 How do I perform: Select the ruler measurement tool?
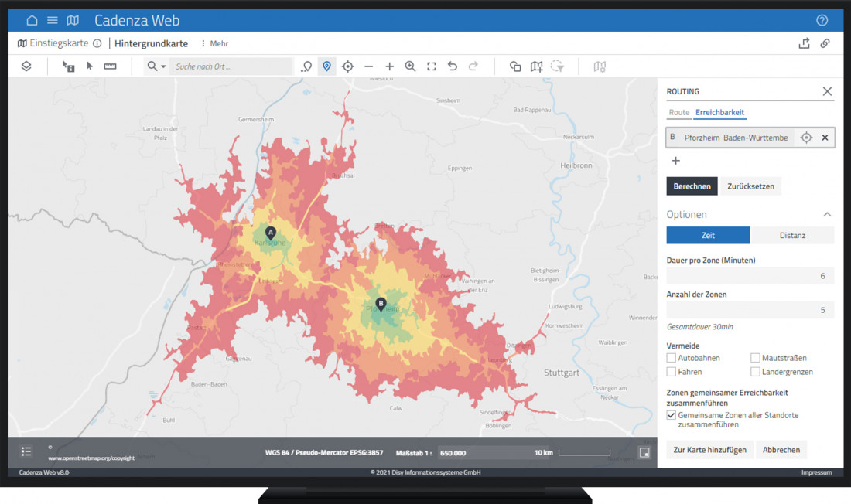[x=110, y=66]
